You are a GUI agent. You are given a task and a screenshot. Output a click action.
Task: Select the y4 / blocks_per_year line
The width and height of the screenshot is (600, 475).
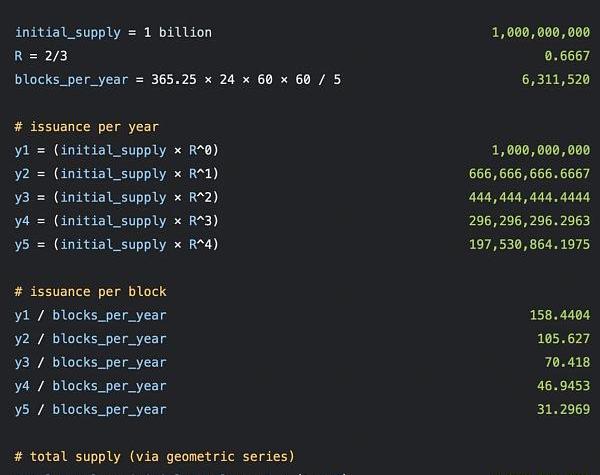[x=90, y=386]
